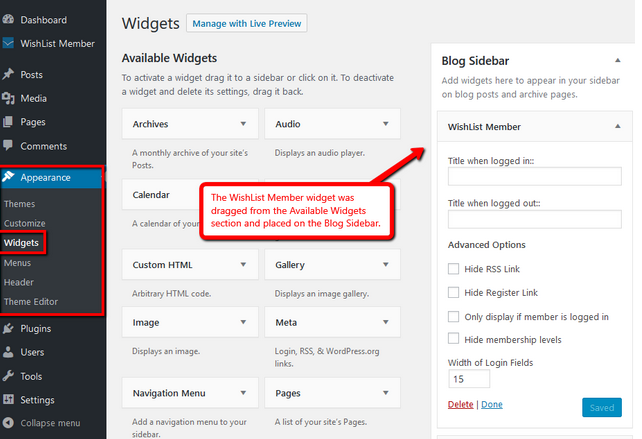
Task: Click the Collapse menu arrow icon
Action: (8, 423)
